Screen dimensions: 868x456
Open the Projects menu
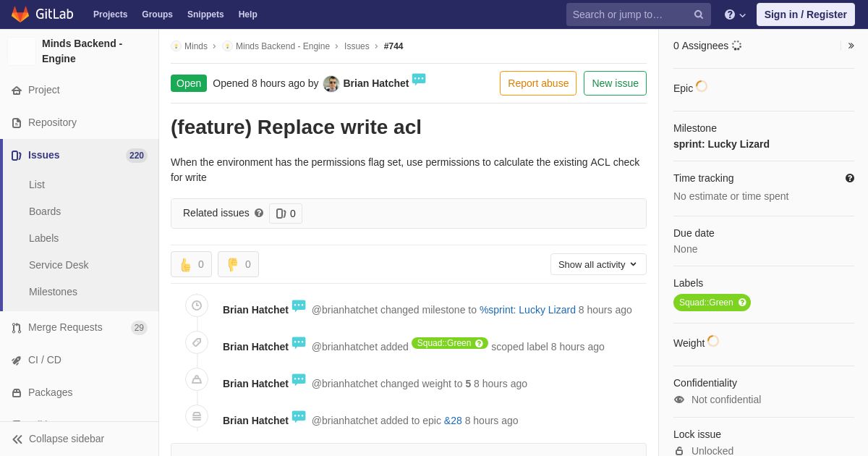tap(110, 14)
